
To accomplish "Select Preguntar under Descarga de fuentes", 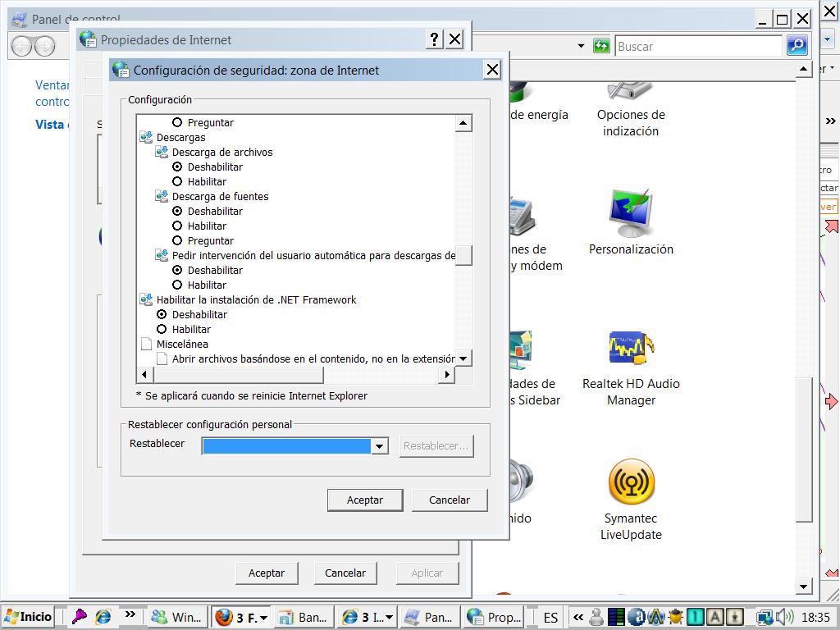I will point(177,240).
